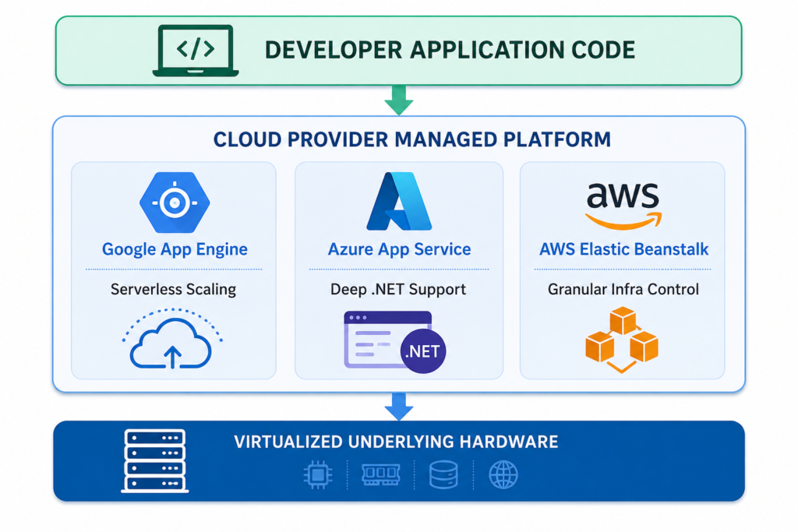Click the AWS logo
Viewport: 798px width, 532px height.
tap(623, 206)
